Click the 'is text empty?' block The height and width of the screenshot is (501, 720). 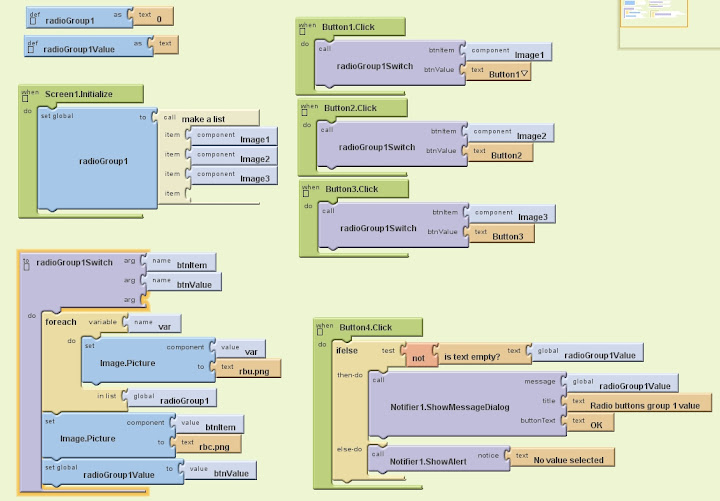[x=471, y=356]
